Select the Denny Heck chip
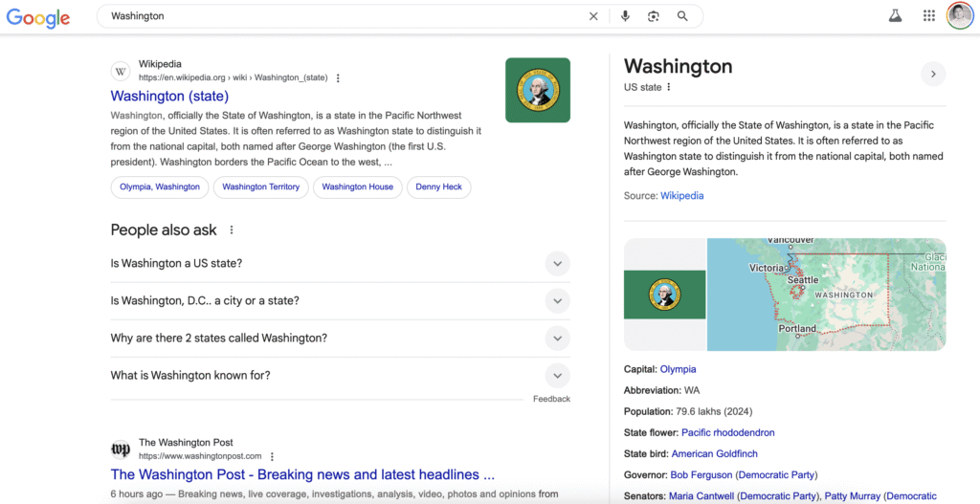This screenshot has height=504, width=980. [x=439, y=187]
